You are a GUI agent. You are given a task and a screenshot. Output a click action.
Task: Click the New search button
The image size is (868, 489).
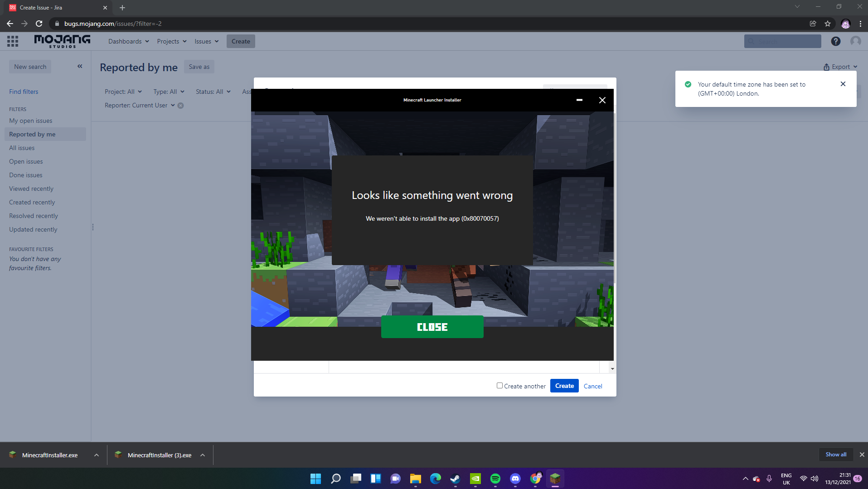(30, 67)
